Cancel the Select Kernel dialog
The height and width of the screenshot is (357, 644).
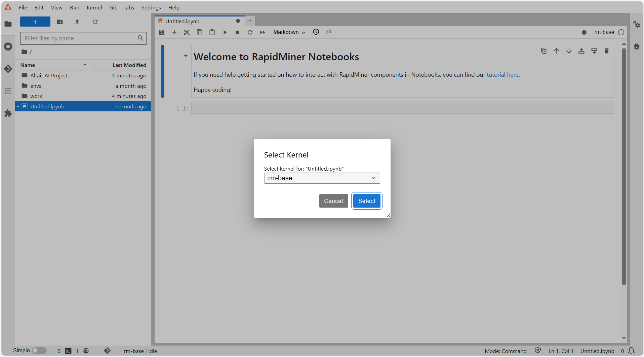point(333,201)
